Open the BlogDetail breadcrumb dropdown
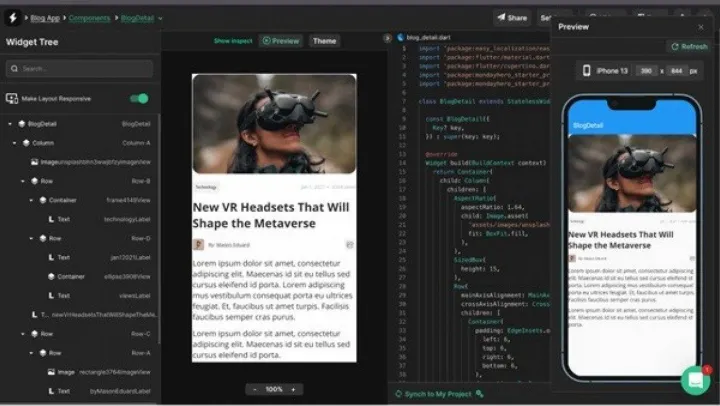This screenshot has width=720, height=406. point(161,18)
